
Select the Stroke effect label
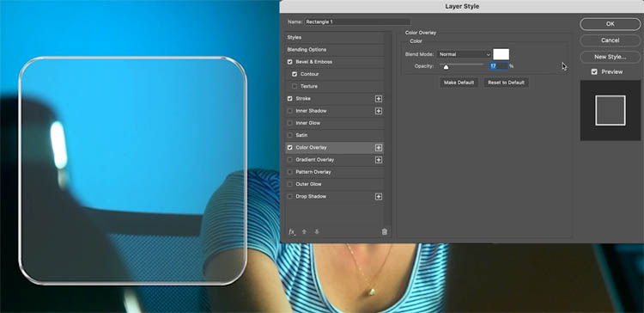pyautogui.click(x=303, y=99)
